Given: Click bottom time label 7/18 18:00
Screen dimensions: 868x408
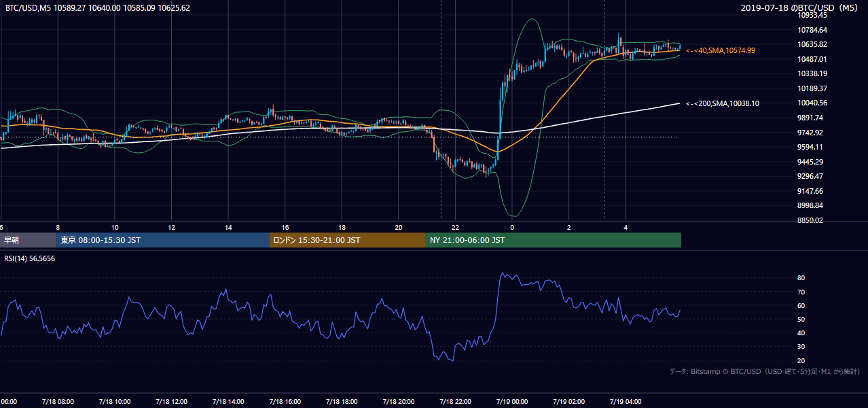Looking at the screenshot, I should pos(341,401).
